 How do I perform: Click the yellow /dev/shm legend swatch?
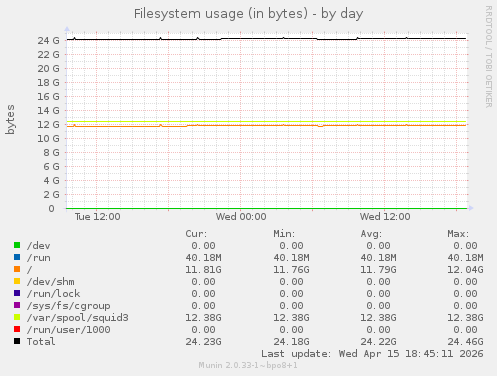pyautogui.click(x=17, y=281)
